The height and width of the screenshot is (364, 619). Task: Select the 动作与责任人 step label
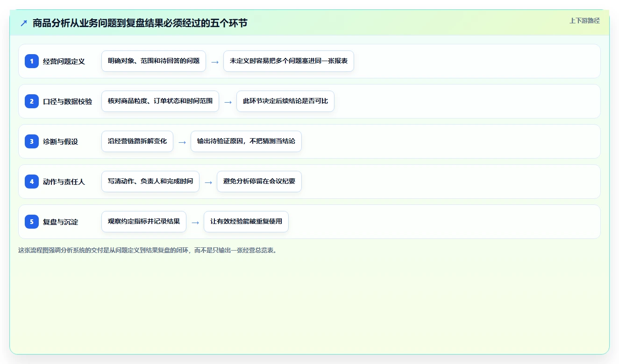(64, 182)
